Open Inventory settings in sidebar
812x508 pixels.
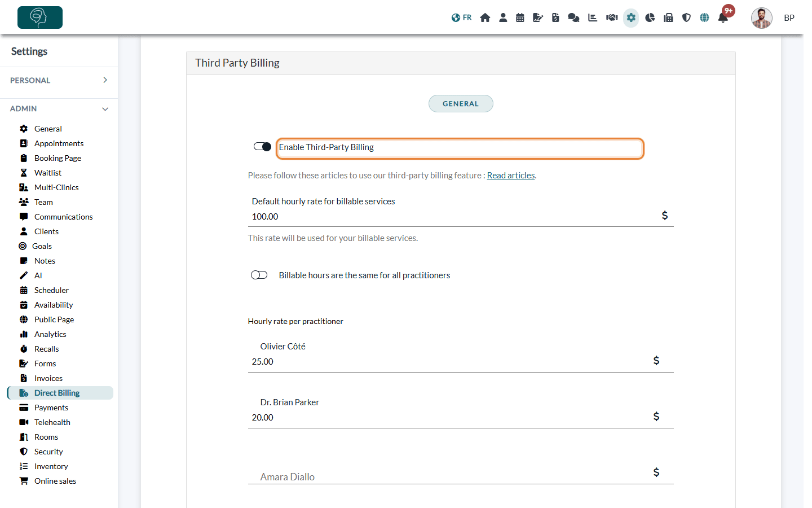(51, 466)
